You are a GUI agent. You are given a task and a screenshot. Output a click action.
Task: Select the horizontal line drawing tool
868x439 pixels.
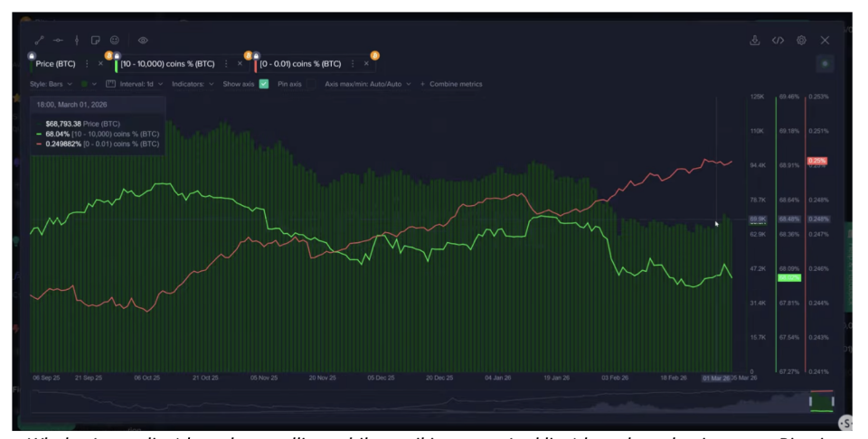[57, 40]
